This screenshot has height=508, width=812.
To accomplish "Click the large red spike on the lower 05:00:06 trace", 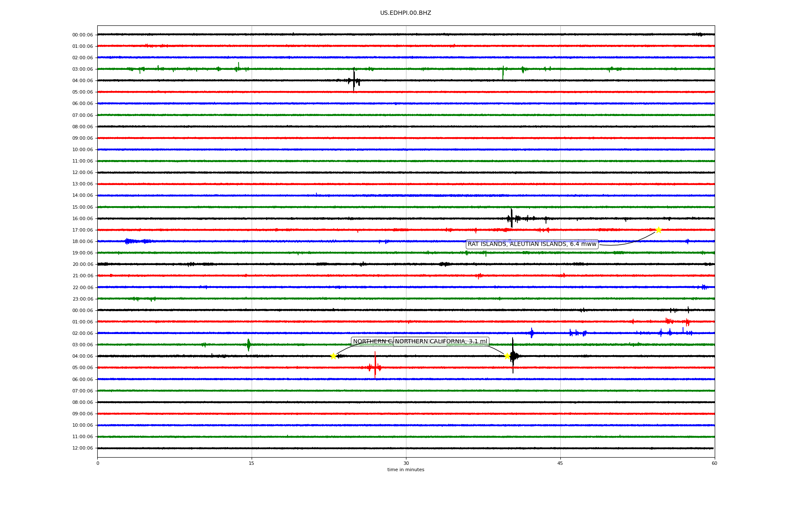I will [x=375, y=366].
